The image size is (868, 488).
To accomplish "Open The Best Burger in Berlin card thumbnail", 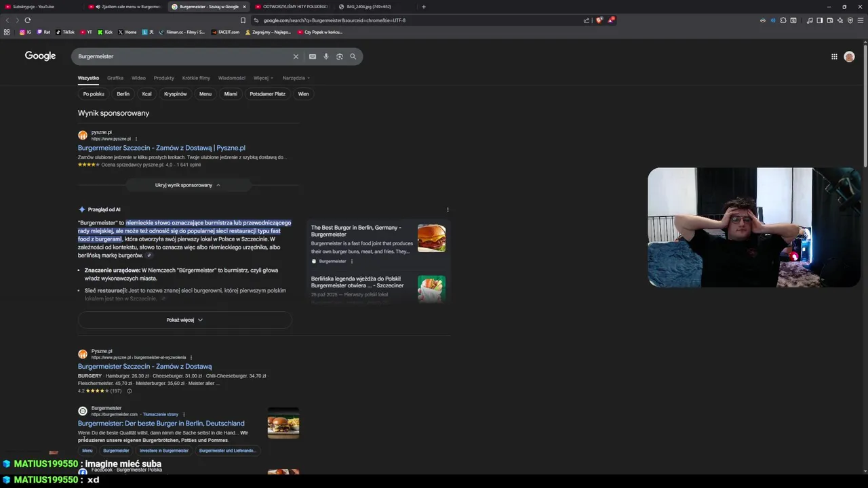I will click(431, 239).
